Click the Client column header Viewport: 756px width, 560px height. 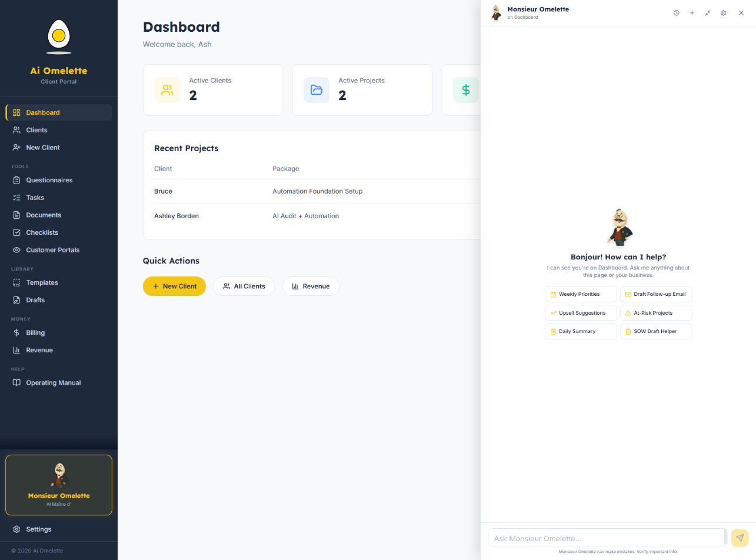163,169
